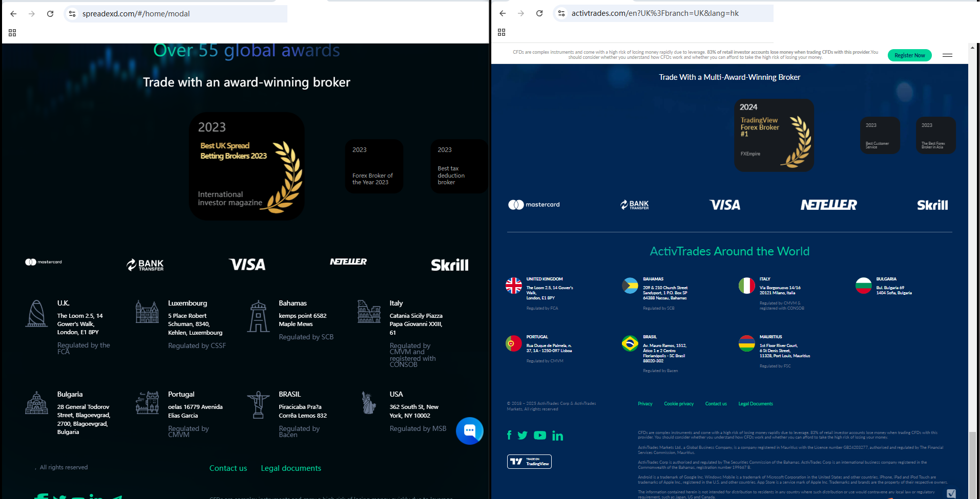The height and width of the screenshot is (499, 980).
Task: Click the Bank Transfer logo on spreadexd
Action: click(145, 265)
